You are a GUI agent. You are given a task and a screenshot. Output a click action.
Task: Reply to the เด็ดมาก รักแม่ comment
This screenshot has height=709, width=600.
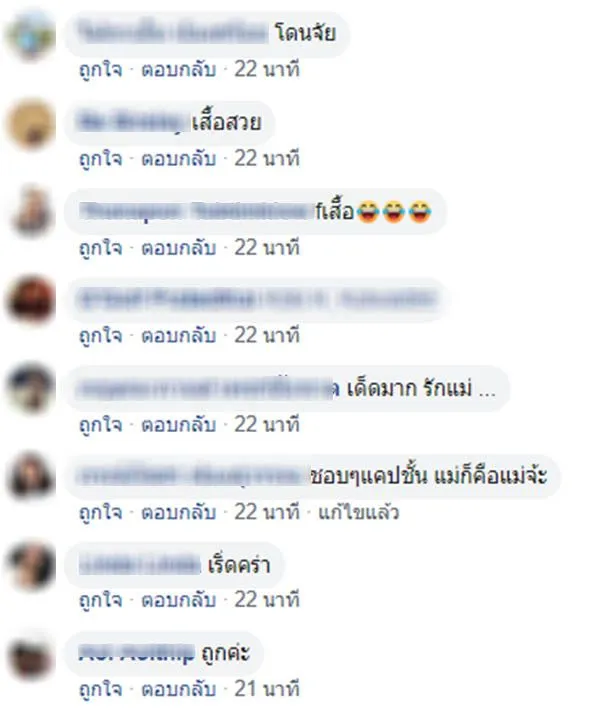pyautogui.click(x=179, y=425)
